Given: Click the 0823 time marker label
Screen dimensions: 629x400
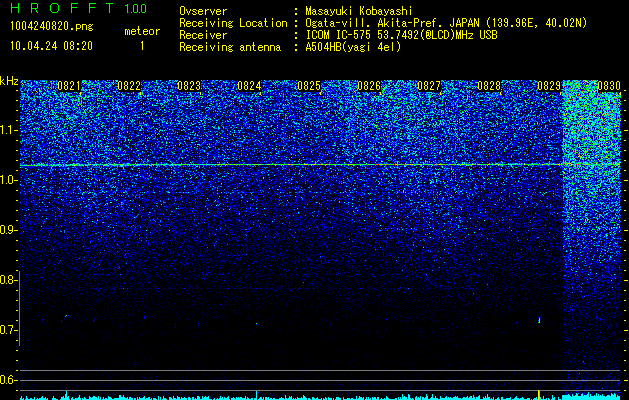Looking at the screenshot, I should pos(189,86).
